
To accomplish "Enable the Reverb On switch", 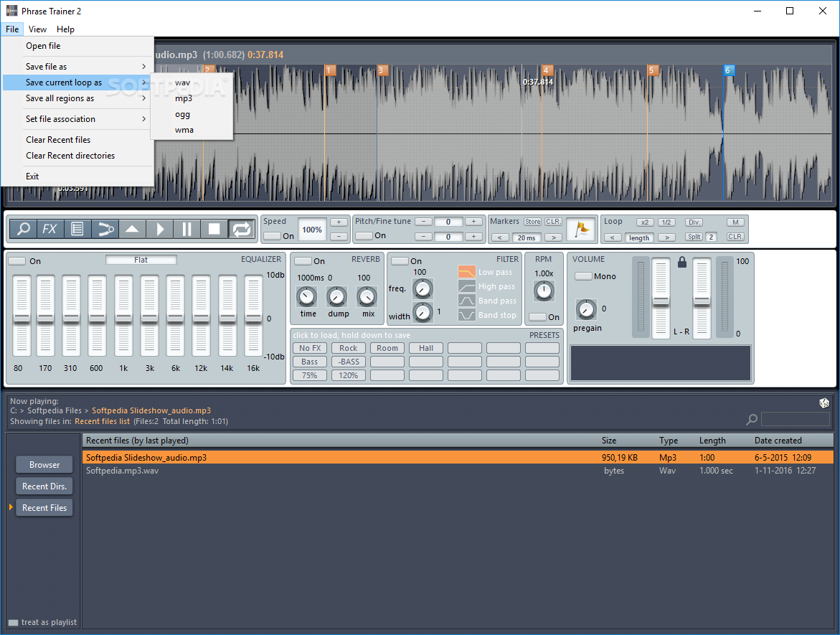I will 303,261.
